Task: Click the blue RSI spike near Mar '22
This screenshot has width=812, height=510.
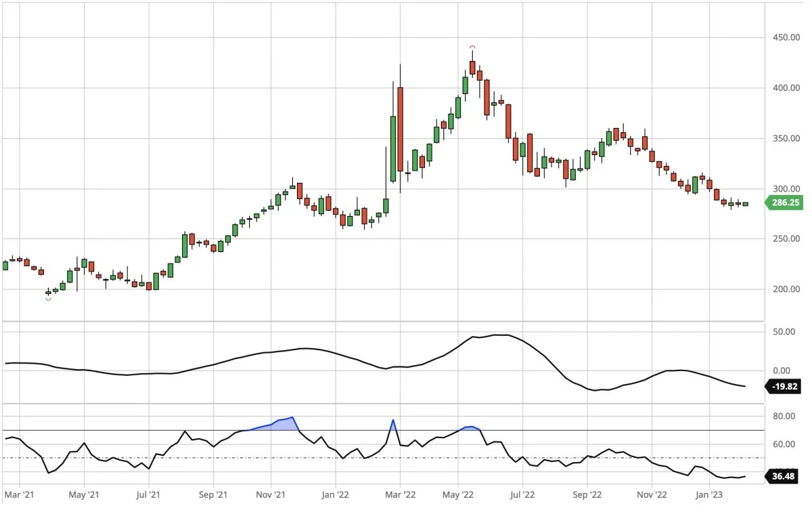Action: (x=393, y=425)
